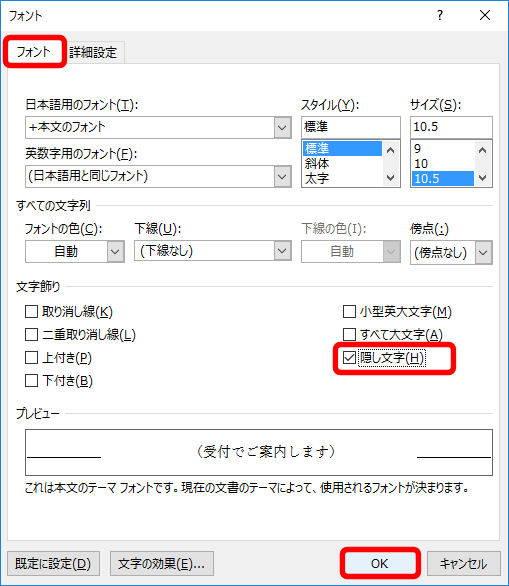Enable 二重取り消し線(L) checkbox
Viewport: 509px width, 586px height.
coord(31,334)
